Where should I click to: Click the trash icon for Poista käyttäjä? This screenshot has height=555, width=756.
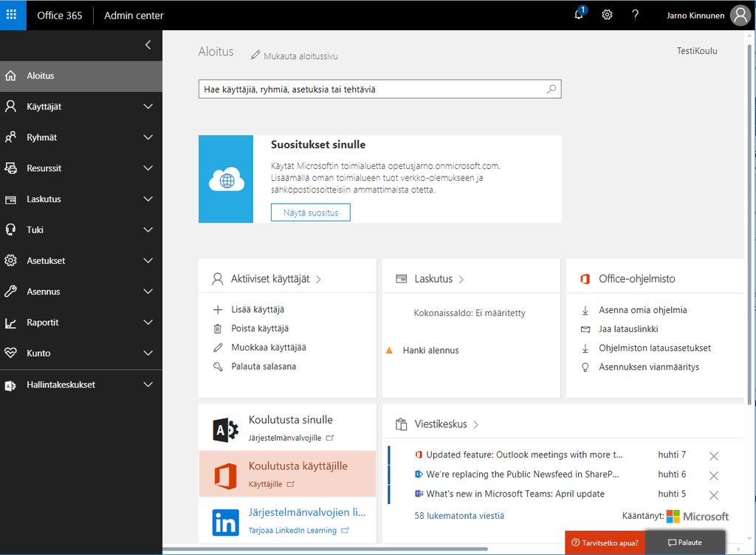pyautogui.click(x=218, y=329)
